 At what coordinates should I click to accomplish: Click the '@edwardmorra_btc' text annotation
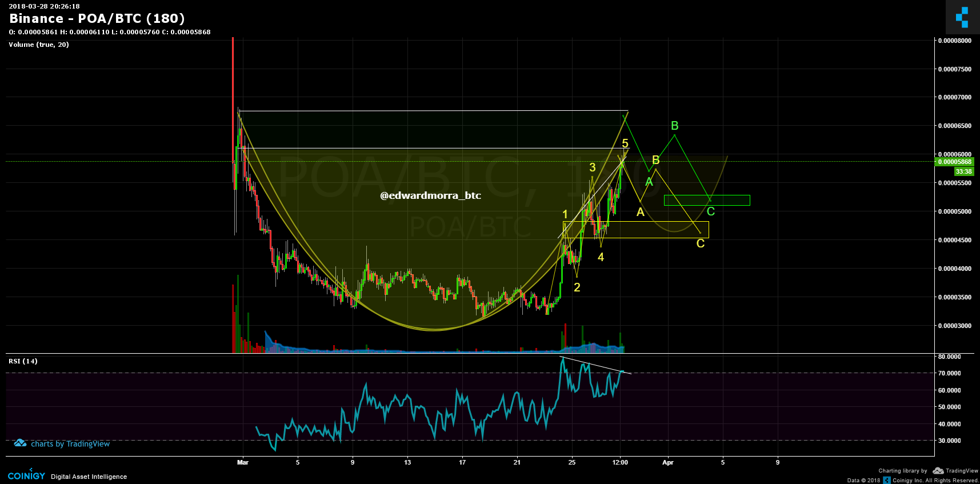click(x=430, y=195)
